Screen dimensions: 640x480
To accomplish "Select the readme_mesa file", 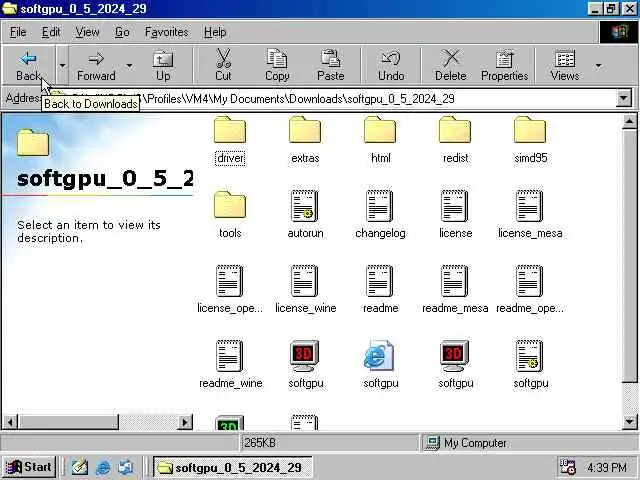I will click(x=456, y=291).
